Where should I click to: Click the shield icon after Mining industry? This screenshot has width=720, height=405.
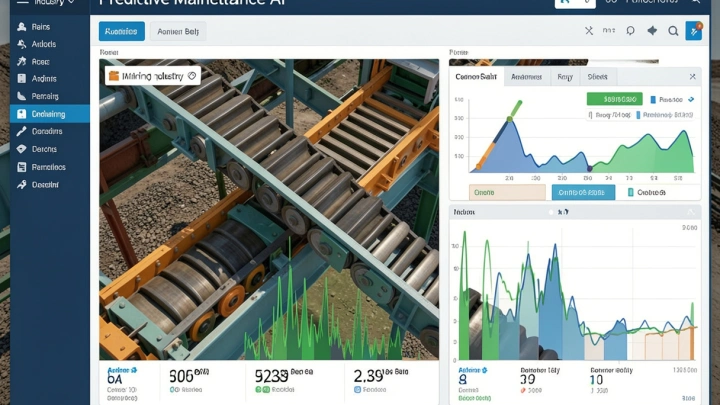coord(192,76)
